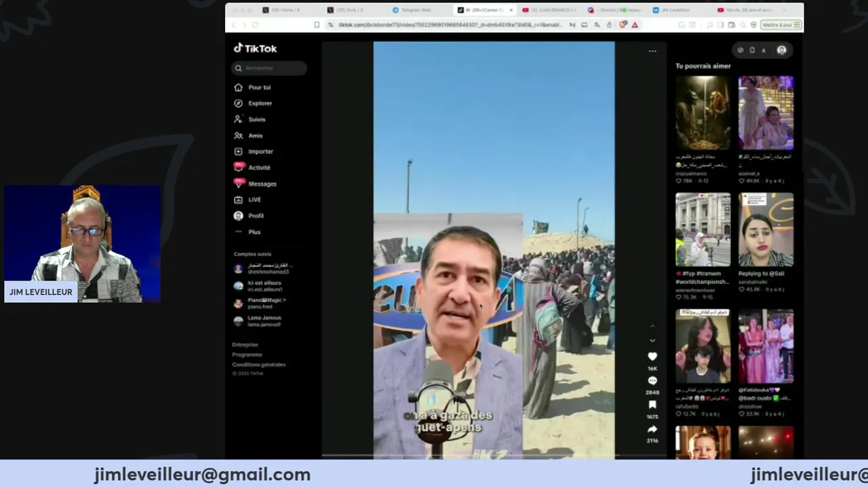868x488 pixels.
Task: Seek on the video progress bar
Action: pos(494,456)
